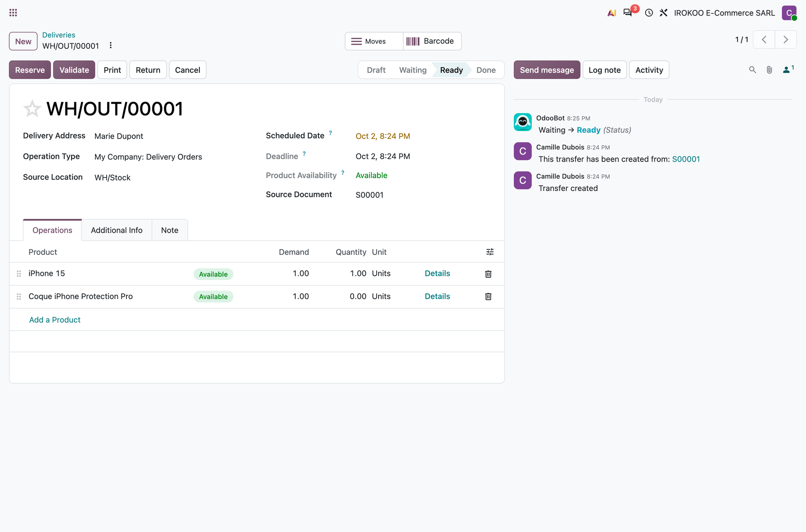Screen dimensions: 806x532
Task: Open the attachments paperclip icon
Action: (769, 70)
